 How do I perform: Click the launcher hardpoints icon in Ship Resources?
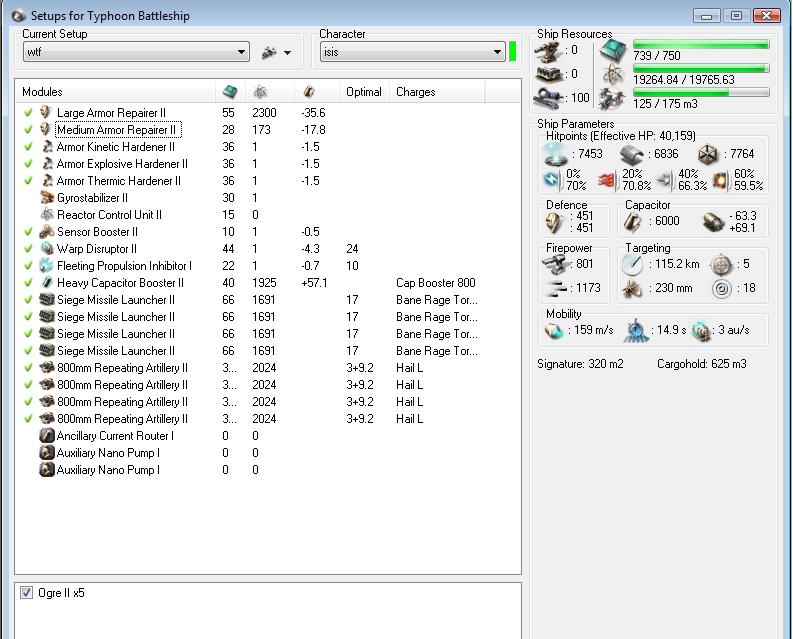tap(549, 74)
